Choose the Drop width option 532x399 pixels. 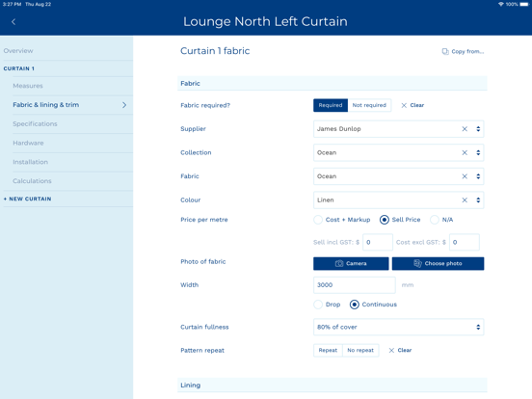[x=318, y=305]
